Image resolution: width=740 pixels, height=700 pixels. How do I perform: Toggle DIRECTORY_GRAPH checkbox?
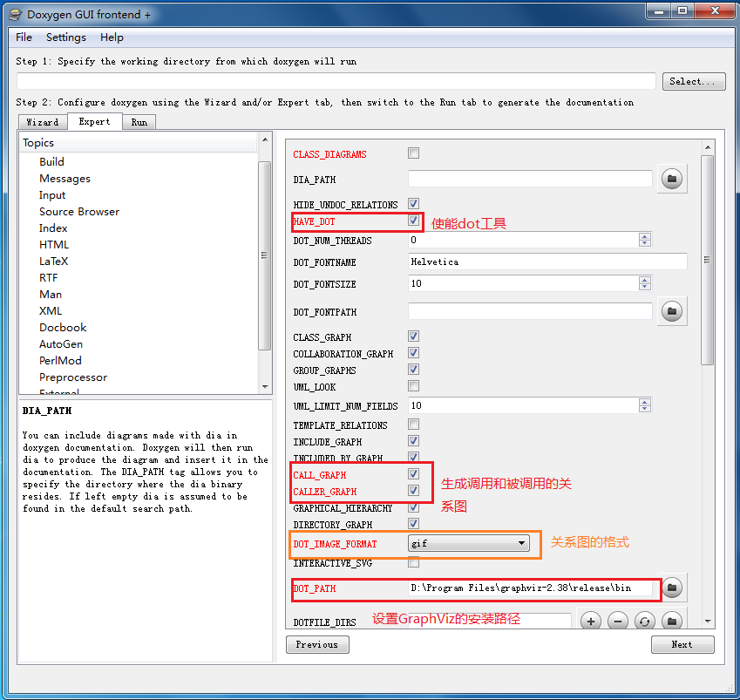(x=413, y=523)
